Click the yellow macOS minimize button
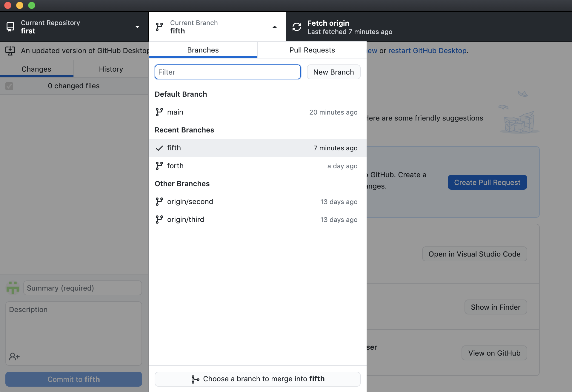Image resolution: width=572 pixels, height=392 pixels. click(x=20, y=5)
